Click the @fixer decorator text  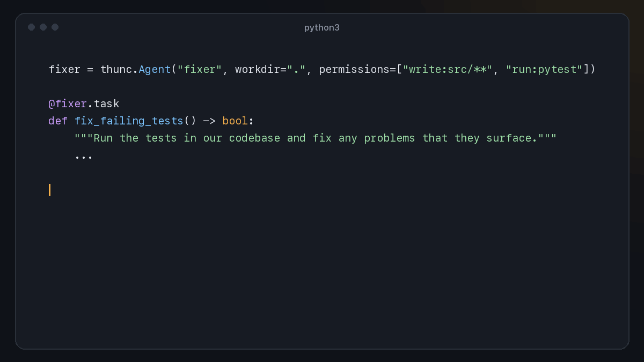click(x=68, y=104)
